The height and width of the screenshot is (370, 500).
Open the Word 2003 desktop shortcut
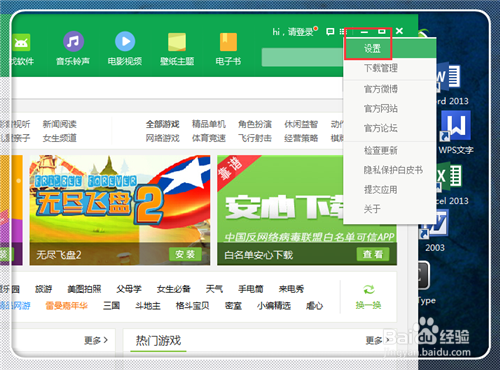point(435,231)
